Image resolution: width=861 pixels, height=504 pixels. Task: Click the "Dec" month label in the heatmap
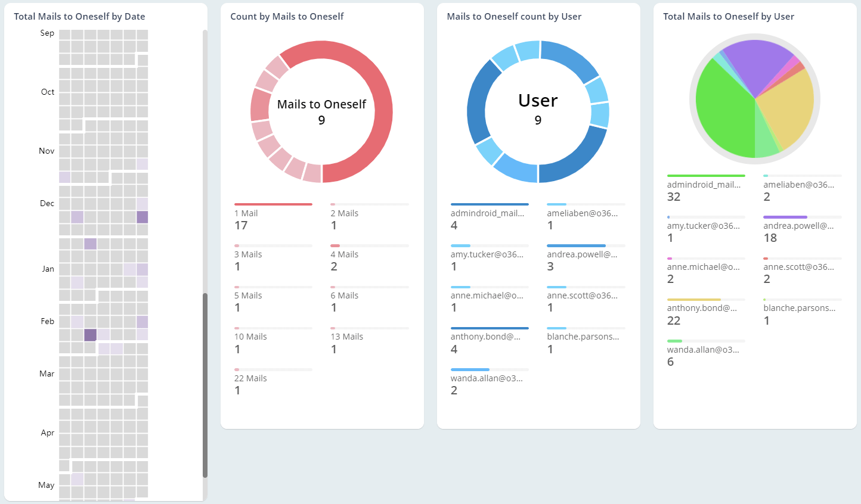point(47,203)
